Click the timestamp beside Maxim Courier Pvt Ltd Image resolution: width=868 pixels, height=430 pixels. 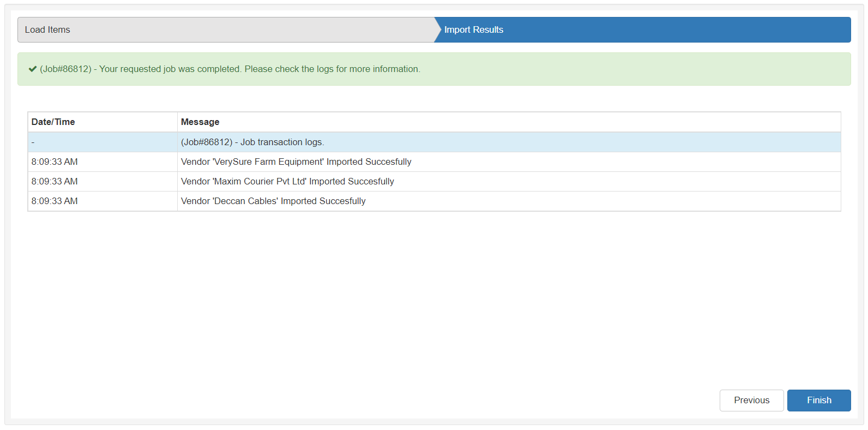point(55,182)
